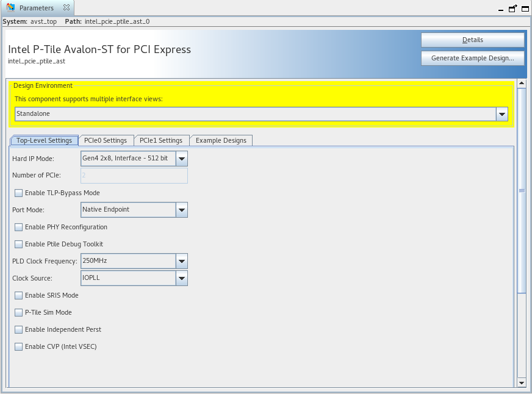
Task: Click Generate Example Design button
Action: click(x=472, y=59)
